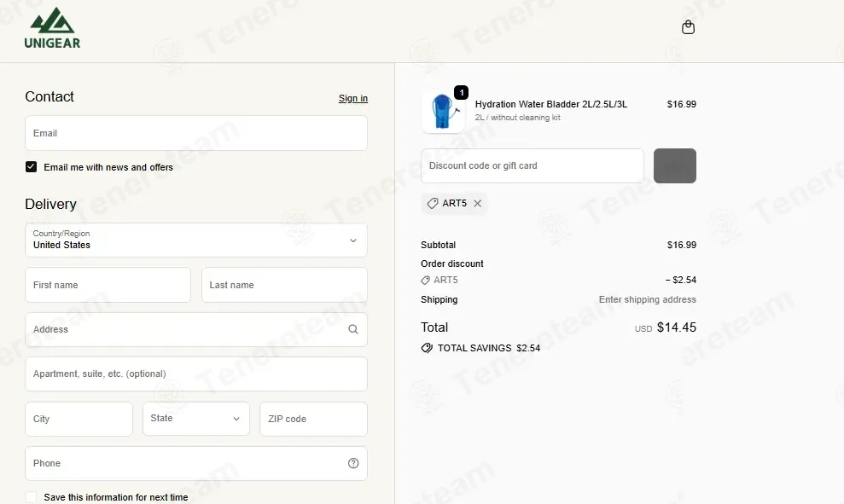
Task: Click the ZIP code field
Action: pyautogui.click(x=313, y=419)
